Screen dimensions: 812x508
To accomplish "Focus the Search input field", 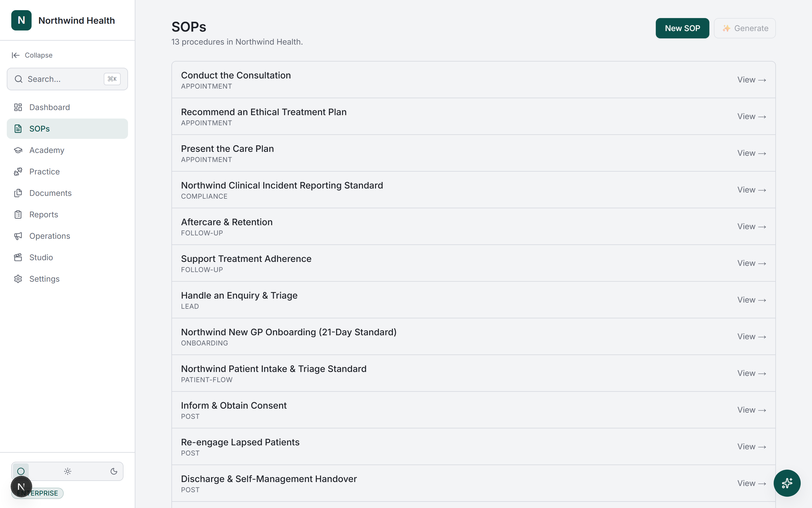I will tap(67, 79).
